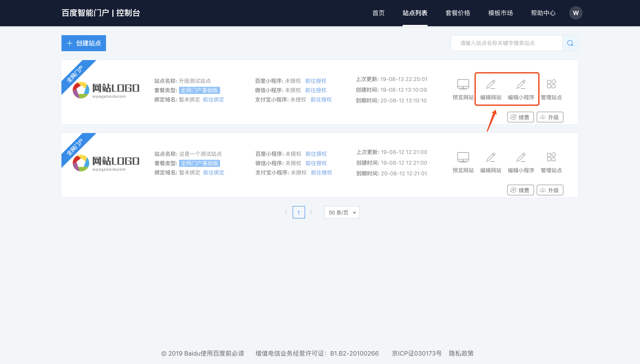
Task: Click 京ICP证030173号 footer link
Action: (417, 353)
